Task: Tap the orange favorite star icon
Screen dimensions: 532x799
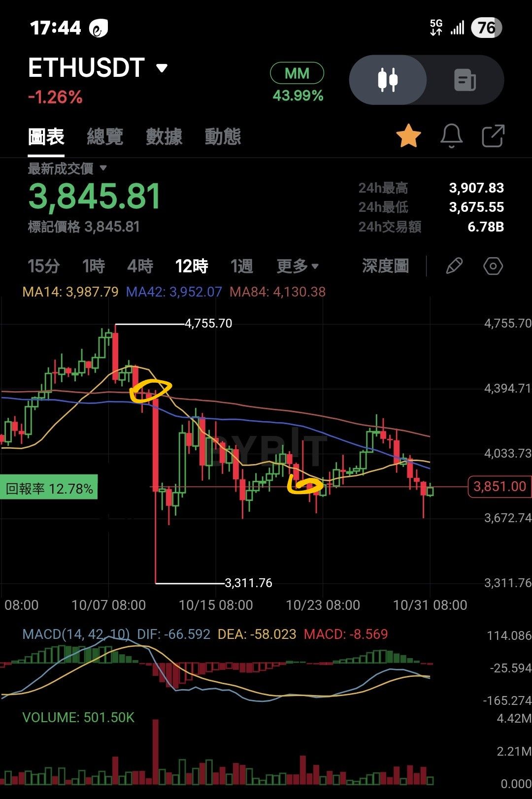Action: (408, 136)
